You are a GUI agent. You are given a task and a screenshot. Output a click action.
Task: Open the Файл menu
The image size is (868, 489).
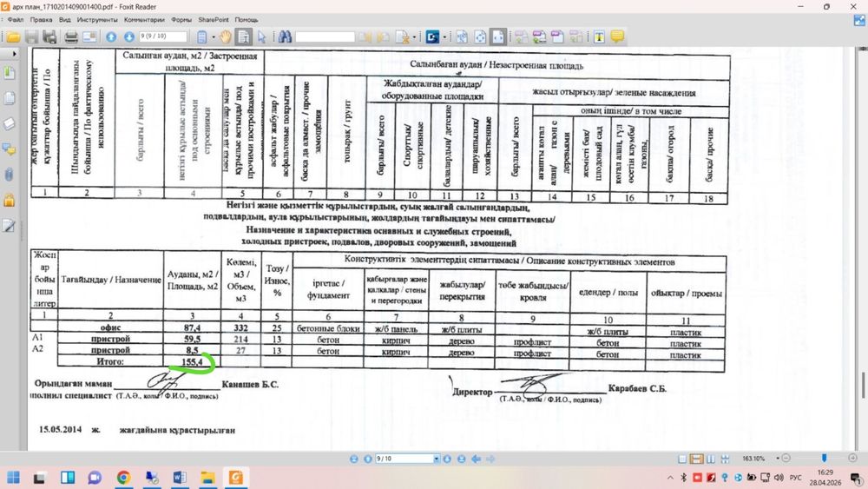tap(16, 20)
